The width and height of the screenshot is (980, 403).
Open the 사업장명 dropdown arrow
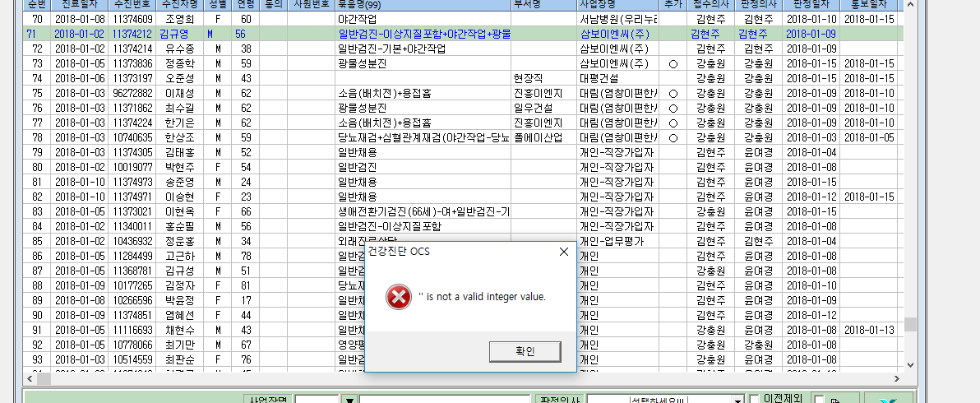pyautogui.click(x=350, y=400)
